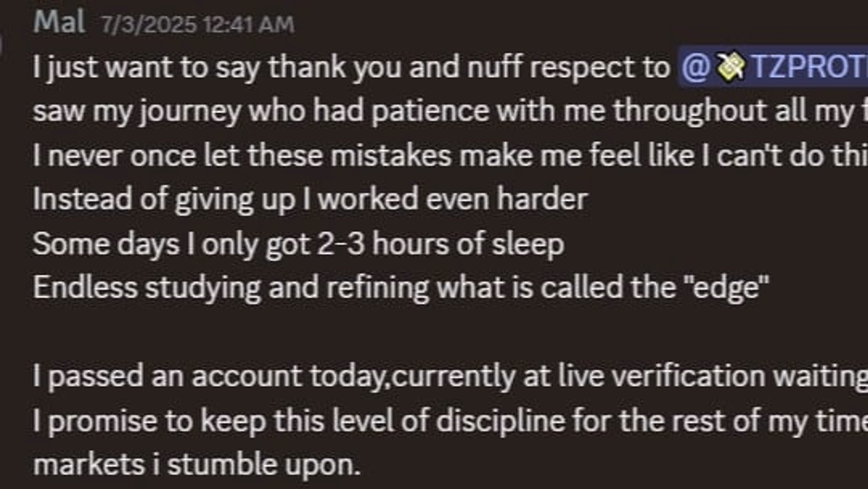
Task: Open Mal's user profile from username
Action: tap(59, 22)
